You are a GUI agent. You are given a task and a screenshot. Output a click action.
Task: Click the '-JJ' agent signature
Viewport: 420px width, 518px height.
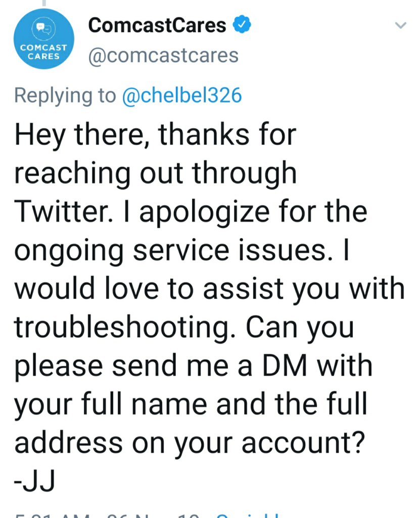point(34,481)
